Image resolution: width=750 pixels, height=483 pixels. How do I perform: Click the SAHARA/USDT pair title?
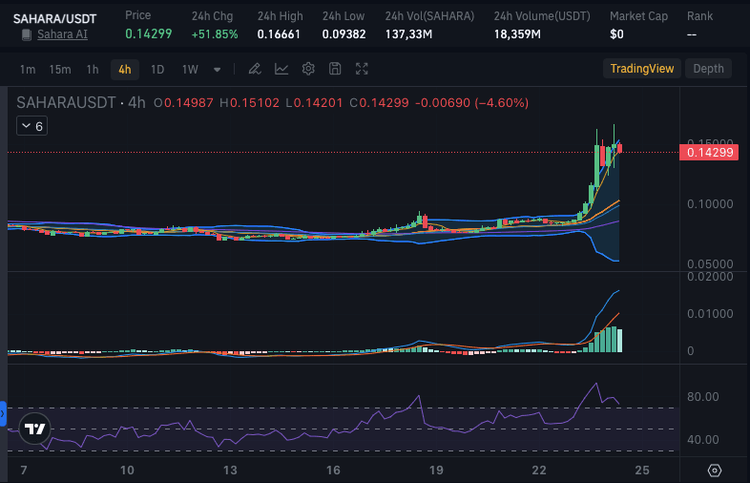[55, 18]
